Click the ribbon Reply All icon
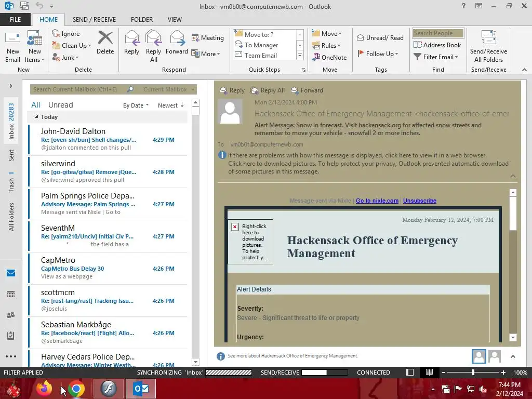The height and width of the screenshot is (399, 532). click(x=153, y=46)
